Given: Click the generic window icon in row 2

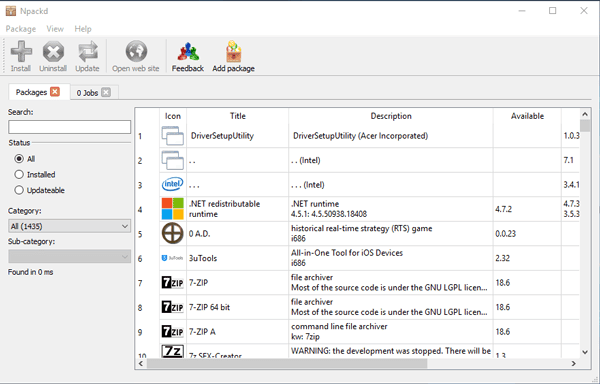Looking at the screenshot, I should click(173, 160).
